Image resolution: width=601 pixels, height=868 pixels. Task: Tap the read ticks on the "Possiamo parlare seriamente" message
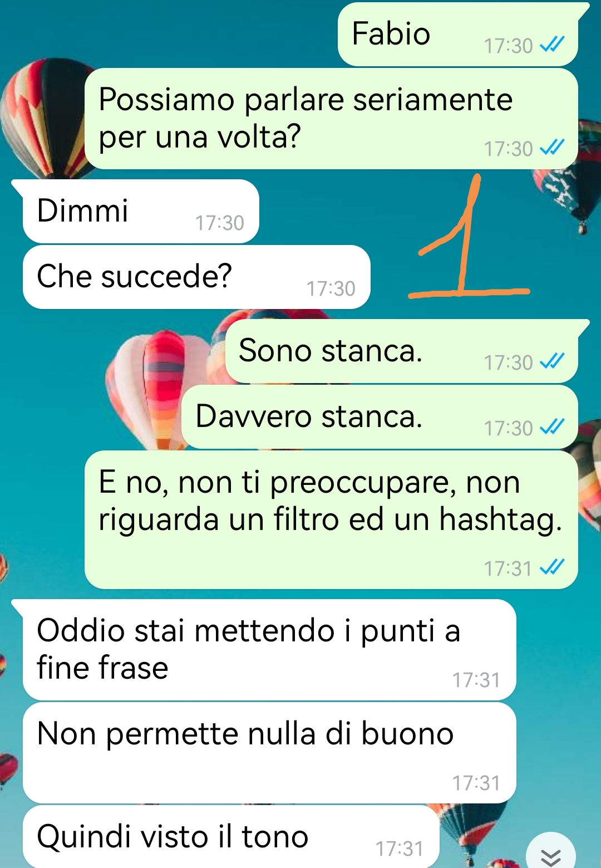coord(552,148)
